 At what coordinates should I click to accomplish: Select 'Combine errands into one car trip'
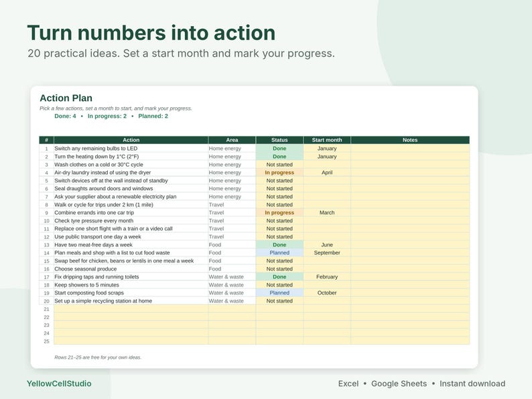(x=131, y=212)
